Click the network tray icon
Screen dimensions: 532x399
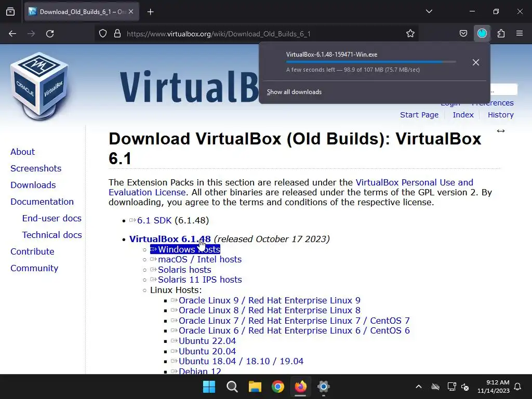tap(451, 387)
